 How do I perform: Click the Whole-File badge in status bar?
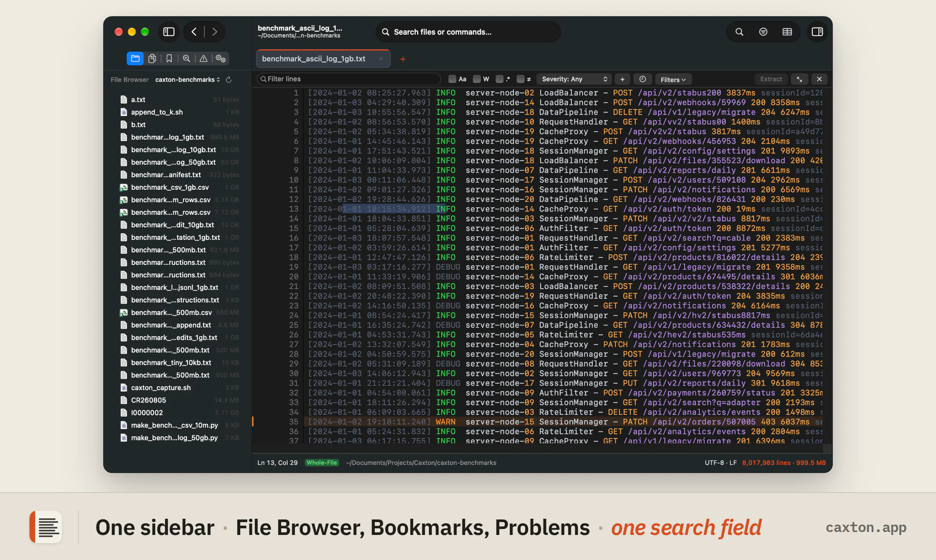coord(322,463)
